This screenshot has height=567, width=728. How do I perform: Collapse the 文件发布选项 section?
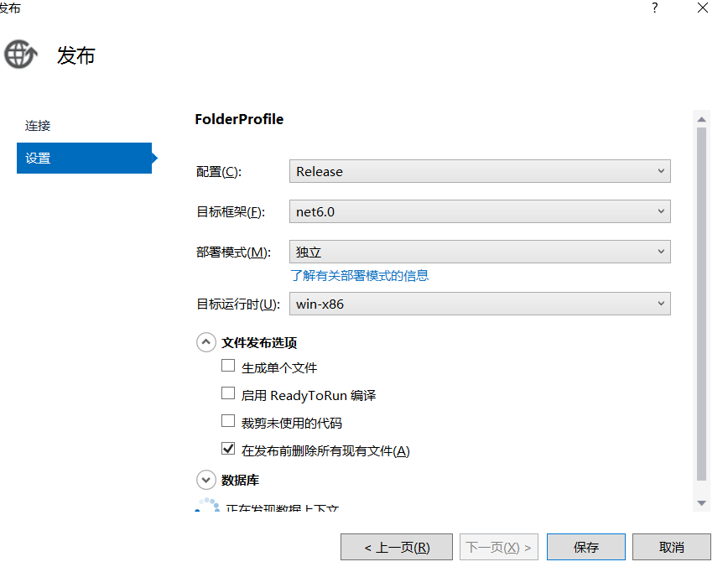pyautogui.click(x=205, y=342)
